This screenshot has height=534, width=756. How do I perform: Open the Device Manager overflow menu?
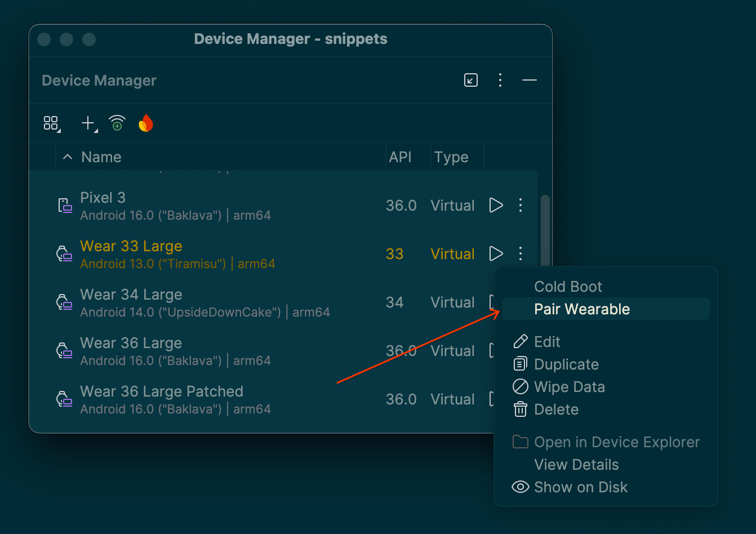[x=500, y=80]
